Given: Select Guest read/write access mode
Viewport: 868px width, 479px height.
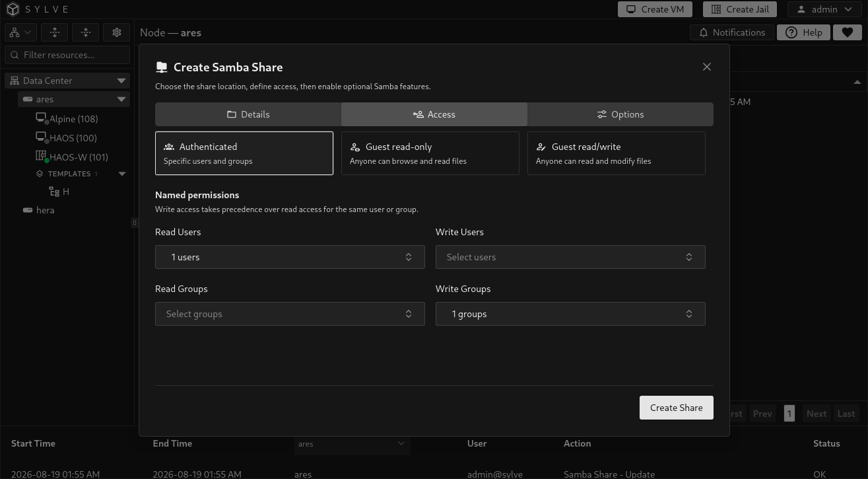Looking at the screenshot, I should tap(617, 153).
